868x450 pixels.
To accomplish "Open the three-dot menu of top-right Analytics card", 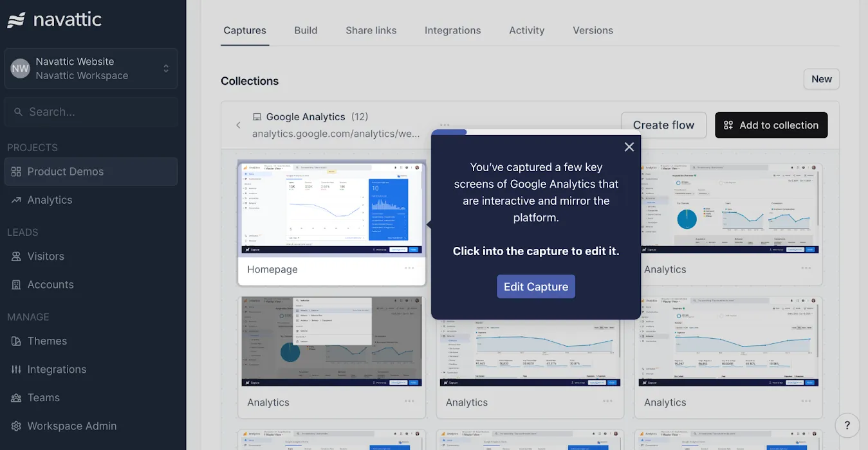I will point(806,268).
